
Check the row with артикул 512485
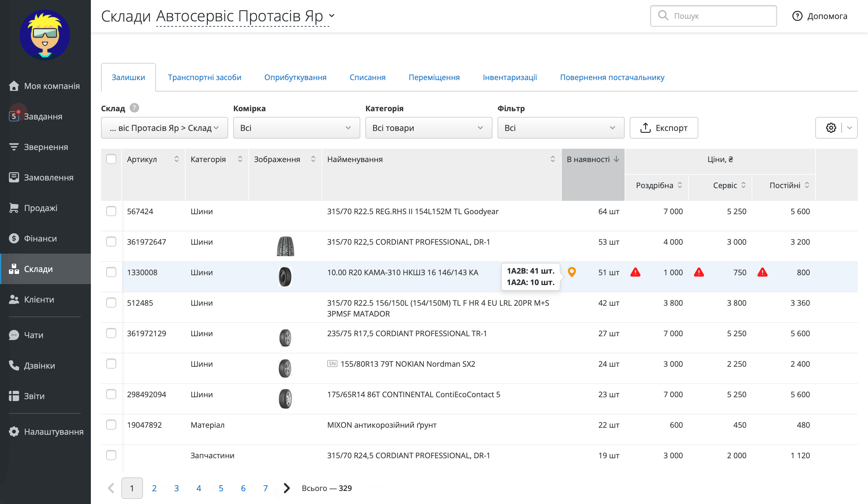[111, 303]
